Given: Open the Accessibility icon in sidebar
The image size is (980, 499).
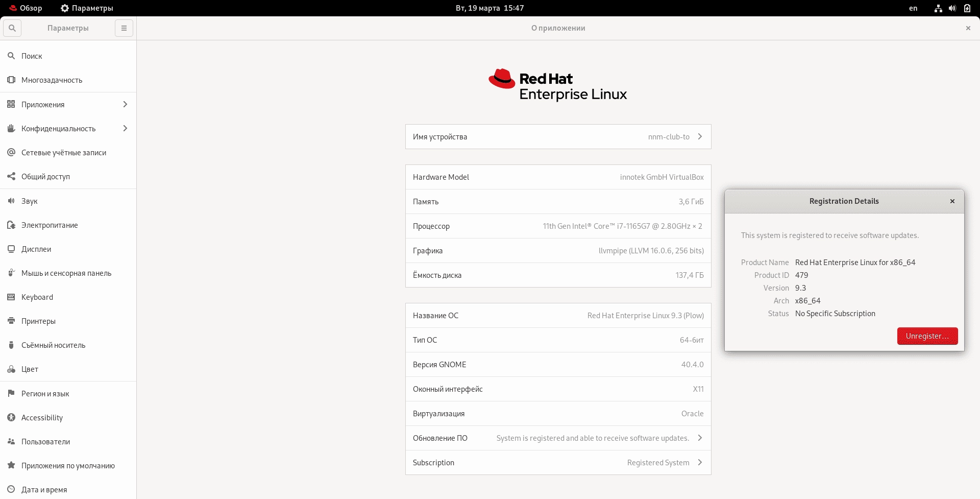Looking at the screenshot, I should 11,417.
